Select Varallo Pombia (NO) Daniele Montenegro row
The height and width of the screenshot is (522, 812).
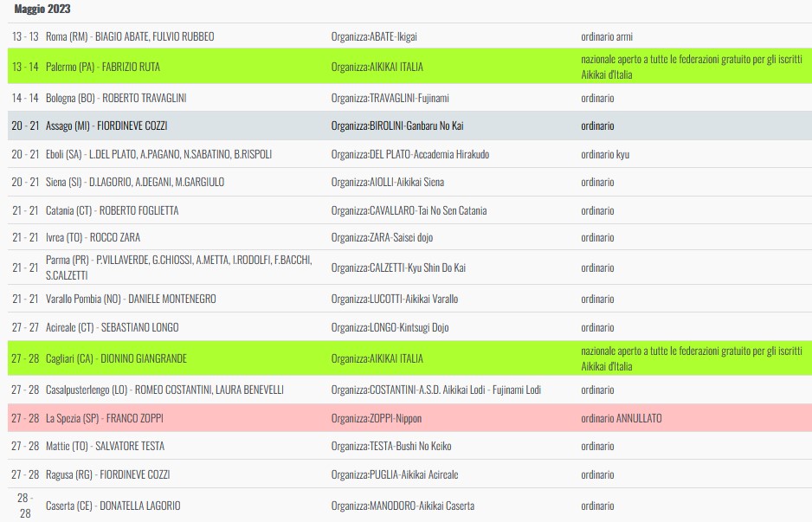[x=409, y=299]
